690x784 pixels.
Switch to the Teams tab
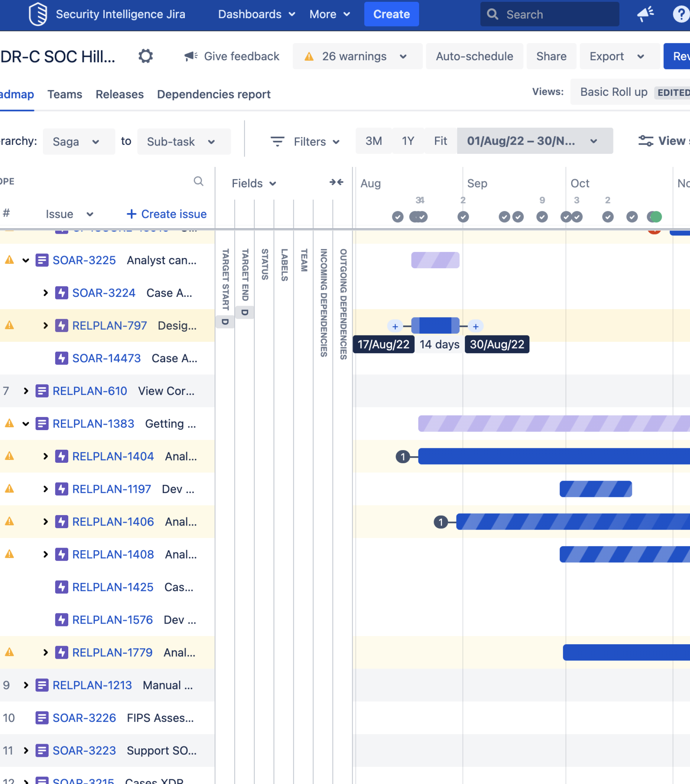point(65,94)
